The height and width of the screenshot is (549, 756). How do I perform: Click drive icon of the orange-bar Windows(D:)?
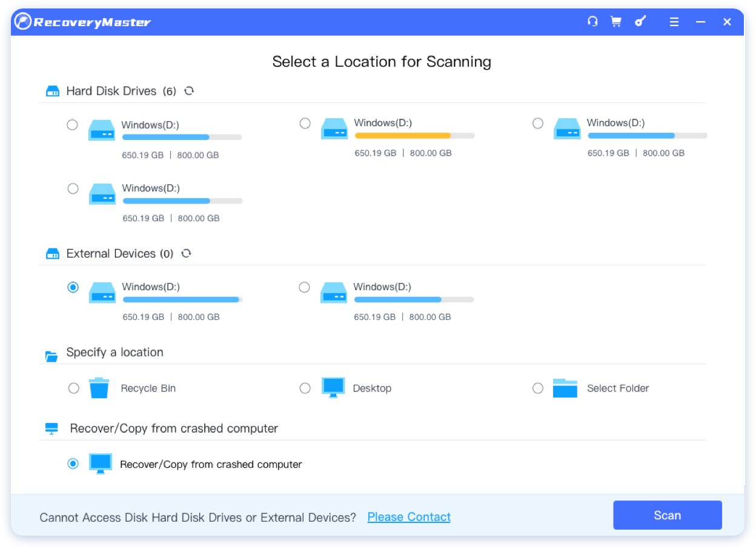pyautogui.click(x=334, y=128)
